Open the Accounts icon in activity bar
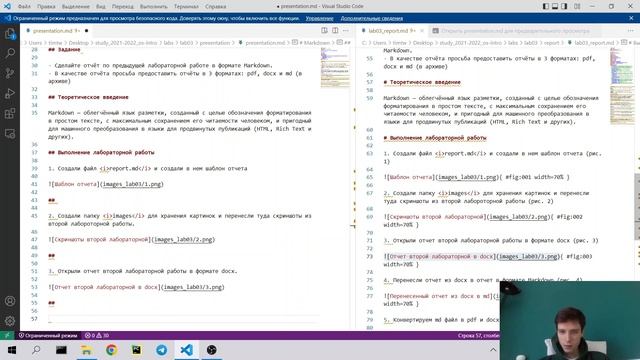 [10, 301]
